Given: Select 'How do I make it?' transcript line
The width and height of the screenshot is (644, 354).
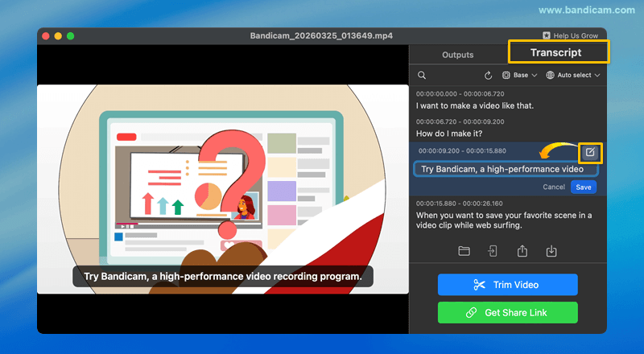Looking at the screenshot, I should [x=448, y=134].
